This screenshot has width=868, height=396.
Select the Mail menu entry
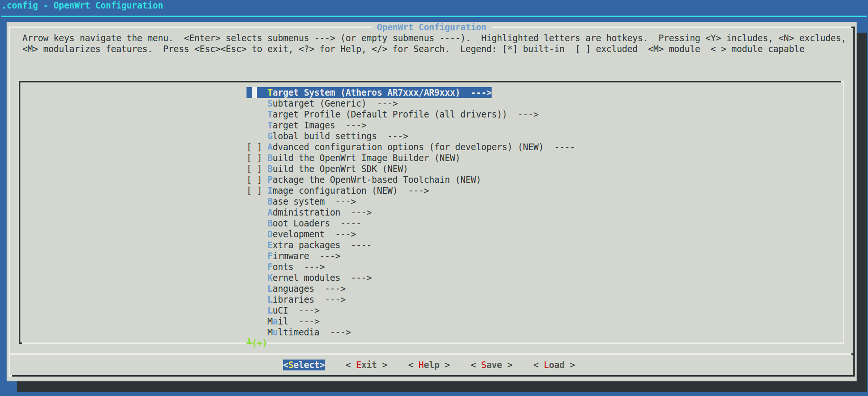293,322
